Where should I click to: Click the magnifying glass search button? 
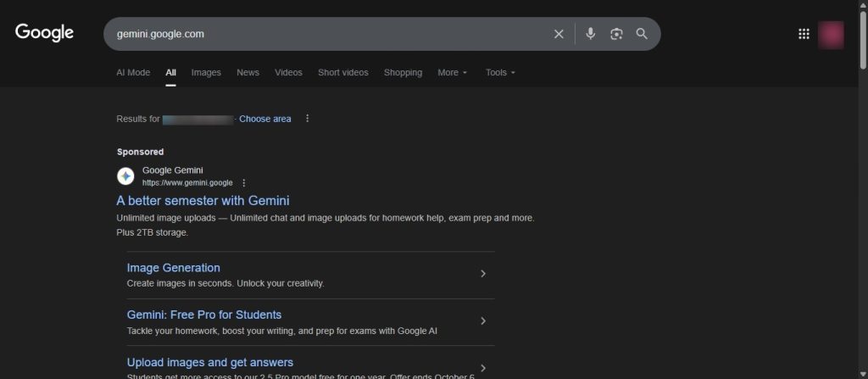[x=642, y=34]
